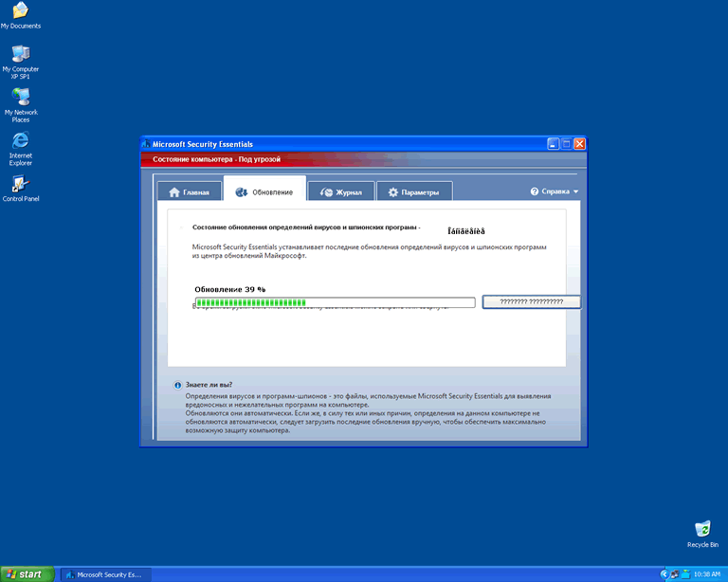The height and width of the screenshot is (582, 728).
Task: Open the Start menu
Action: pyautogui.click(x=26, y=573)
